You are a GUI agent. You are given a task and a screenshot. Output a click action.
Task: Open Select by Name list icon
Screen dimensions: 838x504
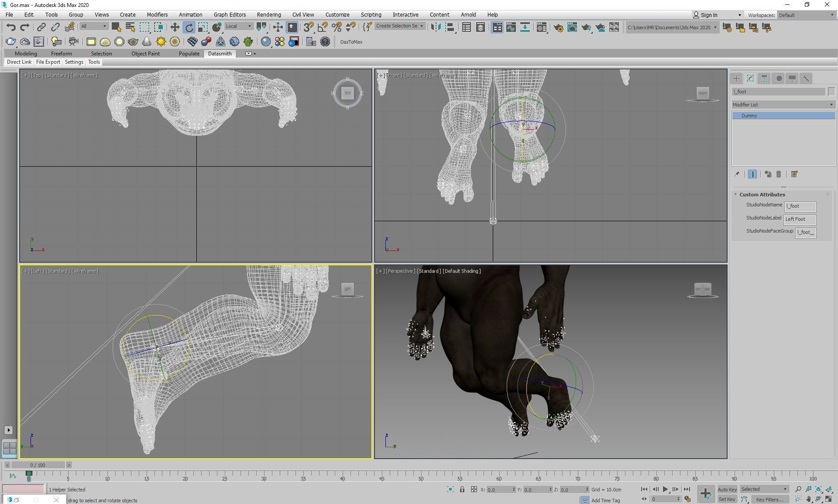click(x=130, y=27)
